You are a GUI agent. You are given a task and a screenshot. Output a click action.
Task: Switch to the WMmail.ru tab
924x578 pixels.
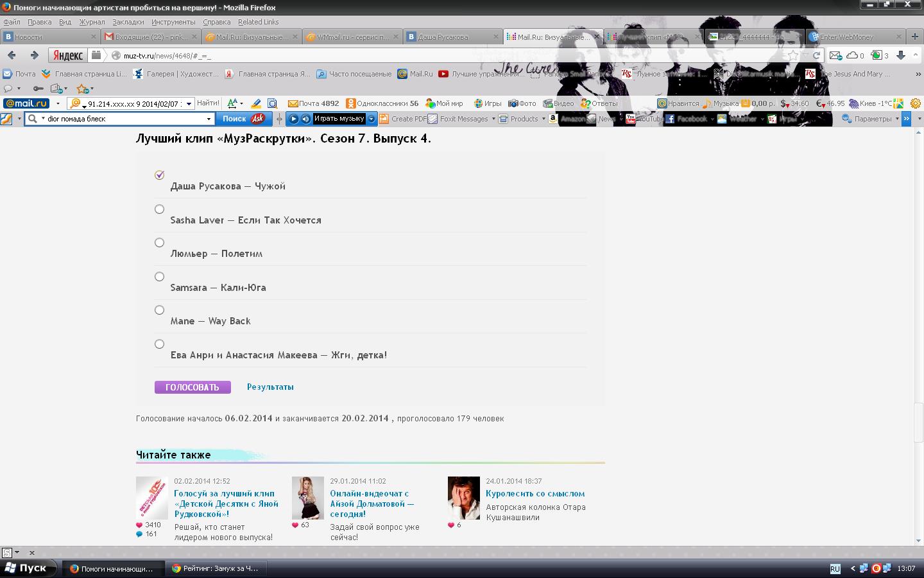(x=352, y=37)
